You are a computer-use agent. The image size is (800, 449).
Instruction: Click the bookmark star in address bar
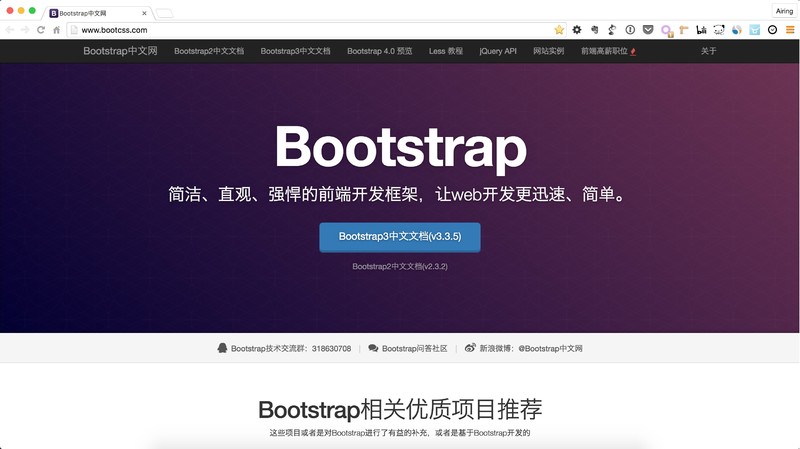tap(559, 30)
